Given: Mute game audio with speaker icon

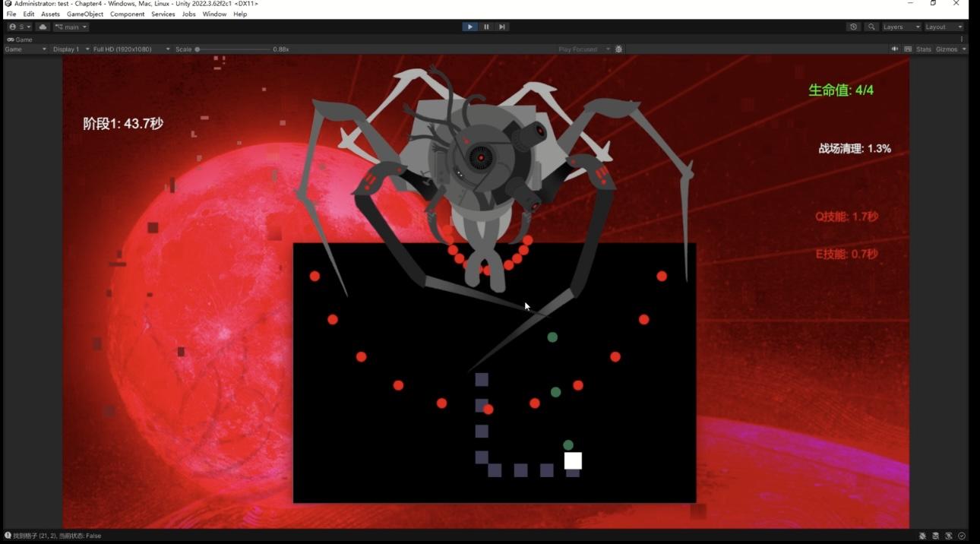Looking at the screenshot, I should click(894, 49).
